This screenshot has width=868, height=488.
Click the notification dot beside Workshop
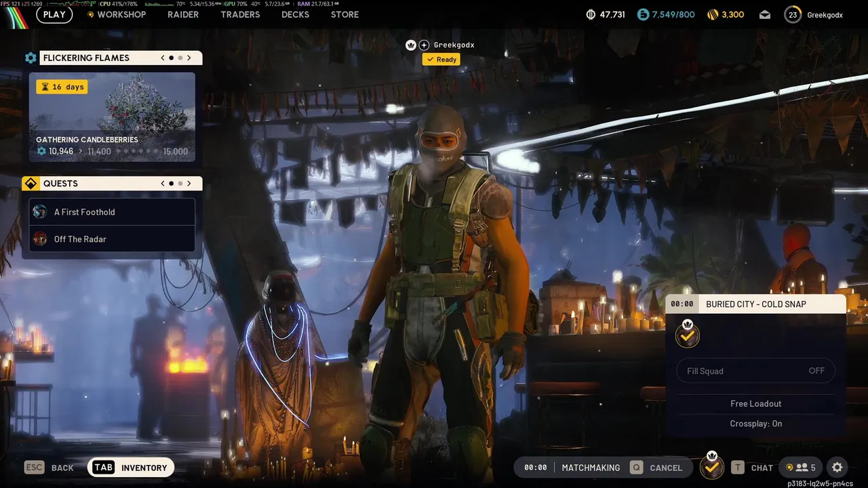point(90,14)
